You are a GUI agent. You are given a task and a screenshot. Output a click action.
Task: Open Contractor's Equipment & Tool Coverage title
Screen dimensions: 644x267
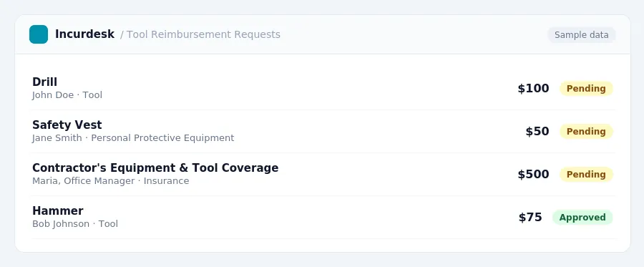(x=155, y=168)
